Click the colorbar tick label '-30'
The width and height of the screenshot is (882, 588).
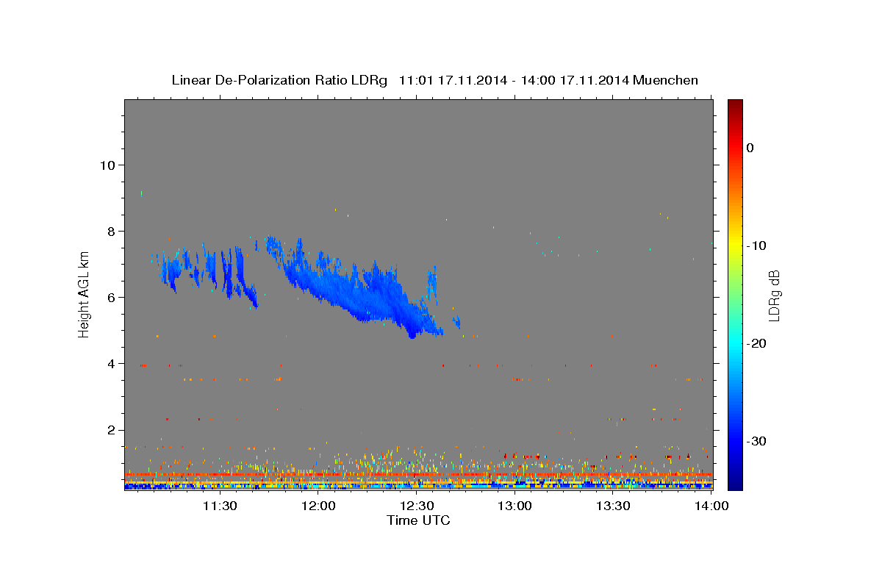click(757, 441)
